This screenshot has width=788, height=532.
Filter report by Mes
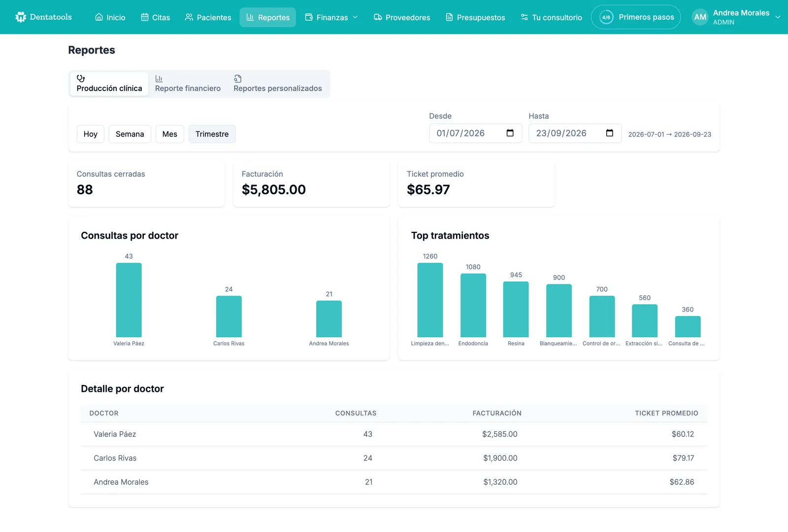pyautogui.click(x=170, y=134)
